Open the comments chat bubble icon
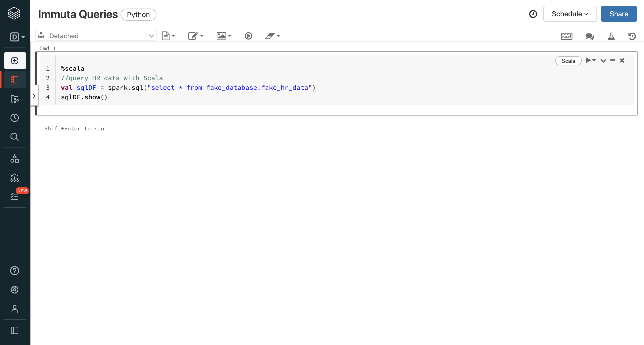This screenshot has height=345, width=644. coord(590,36)
